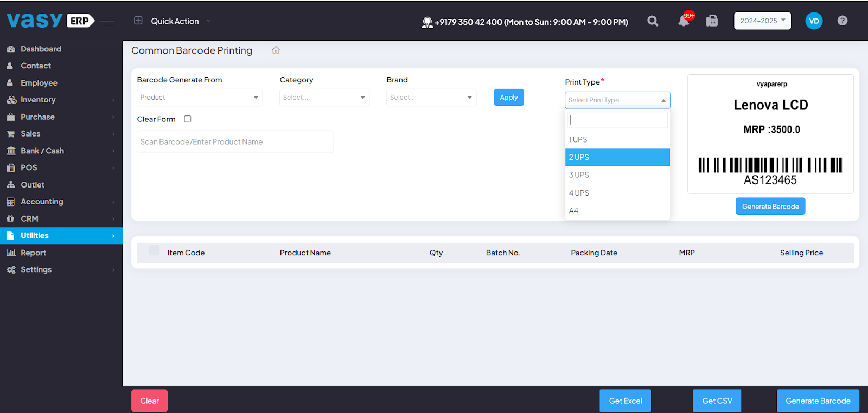Open the 2024-2025 financial year dropdown
The width and height of the screenshot is (868, 413).
pos(762,21)
